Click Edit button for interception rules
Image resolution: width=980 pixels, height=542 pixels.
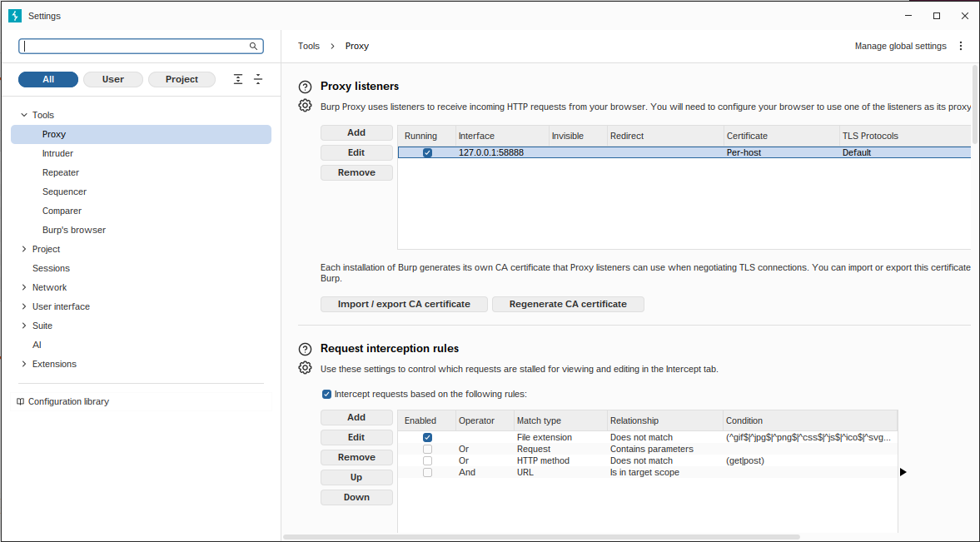click(356, 437)
